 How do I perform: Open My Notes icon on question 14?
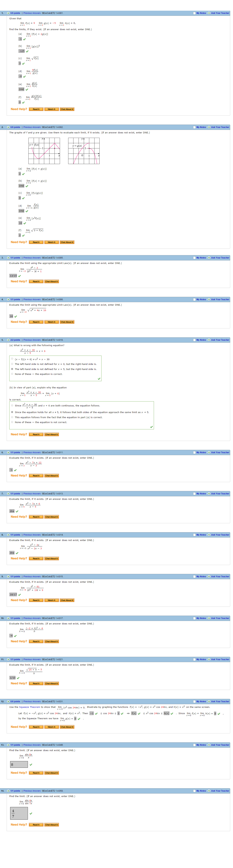coord(194,791)
